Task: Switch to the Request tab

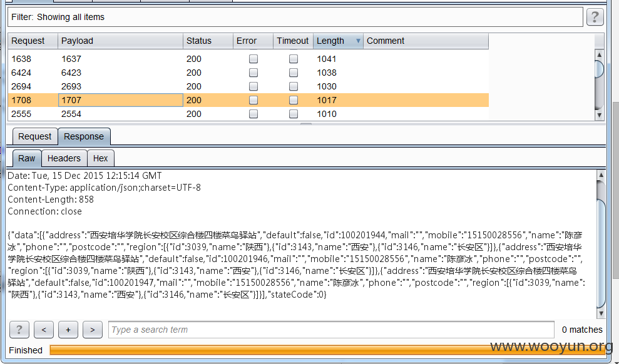Action: [35, 136]
